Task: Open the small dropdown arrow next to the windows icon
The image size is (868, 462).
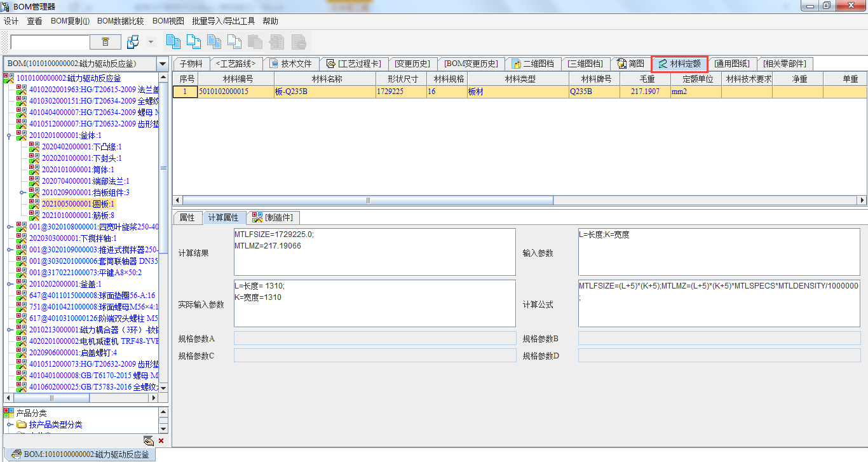Action: click(151, 42)
